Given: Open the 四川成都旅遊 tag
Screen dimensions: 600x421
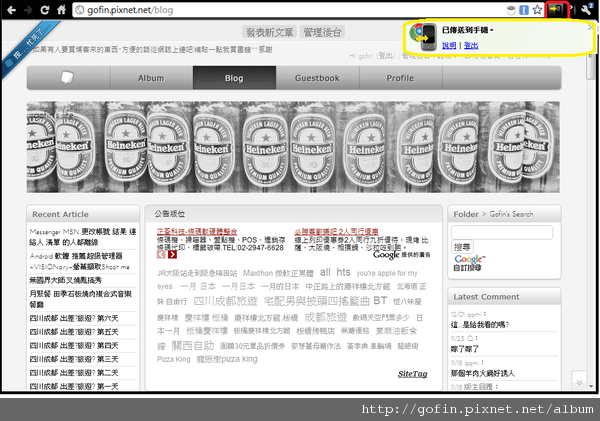Looking at the screenshot, I should 225,301.
